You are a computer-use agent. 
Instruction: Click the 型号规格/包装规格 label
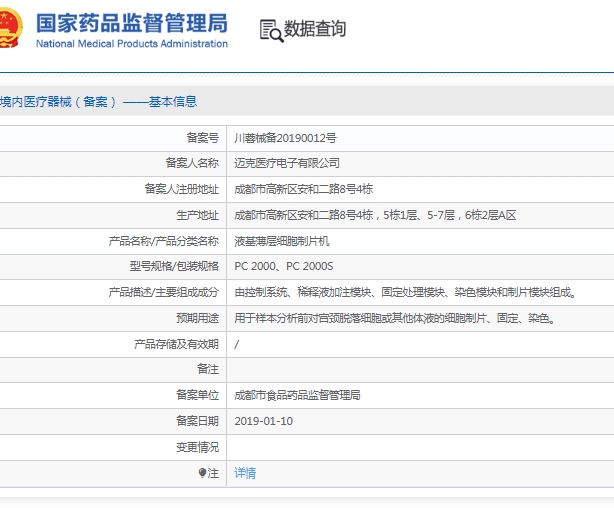174,266
